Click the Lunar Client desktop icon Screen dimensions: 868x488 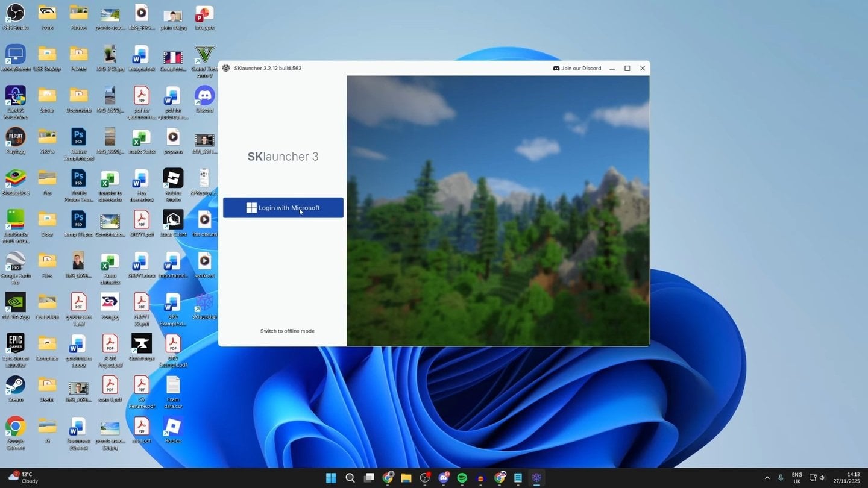173,220
